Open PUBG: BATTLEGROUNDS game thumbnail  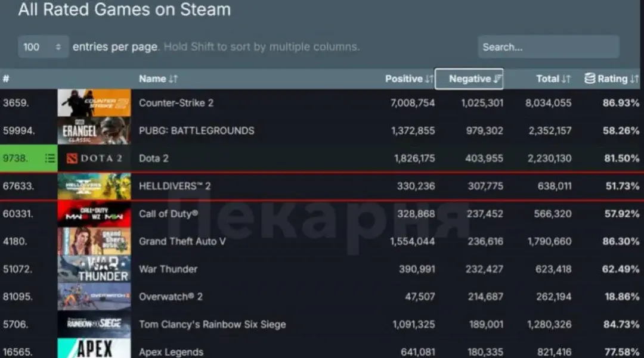coord(94,131)
